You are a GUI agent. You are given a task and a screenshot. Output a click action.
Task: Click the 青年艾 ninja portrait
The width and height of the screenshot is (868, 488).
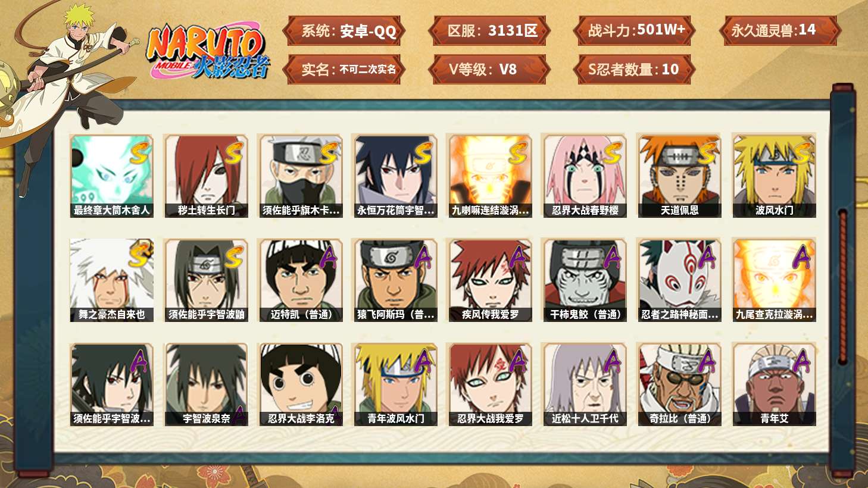[774, 384]
